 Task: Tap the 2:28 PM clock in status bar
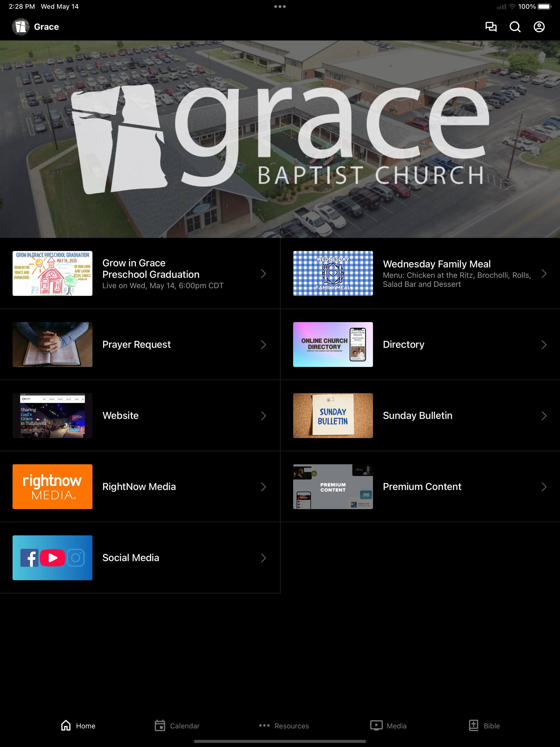coord(22,6)
